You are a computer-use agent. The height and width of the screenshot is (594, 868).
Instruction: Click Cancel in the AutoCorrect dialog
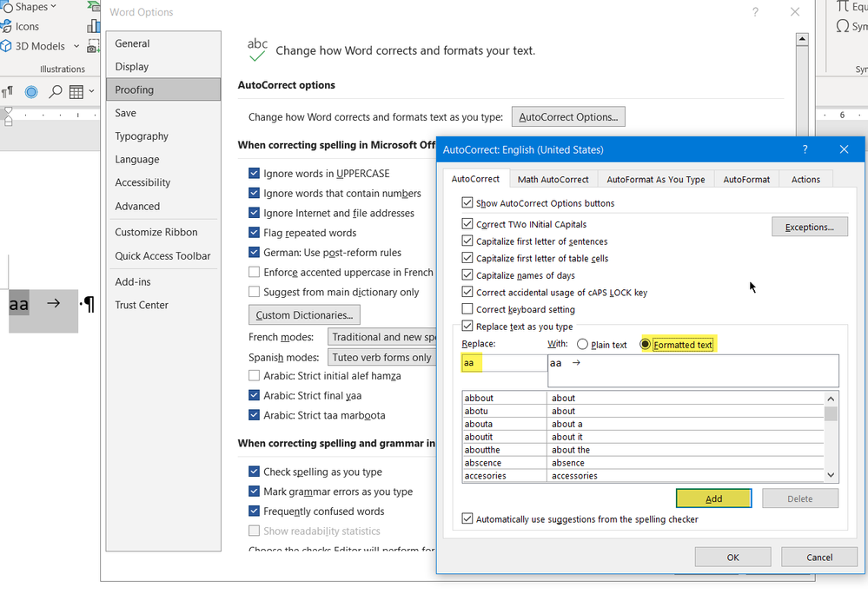tap(819, 557)
